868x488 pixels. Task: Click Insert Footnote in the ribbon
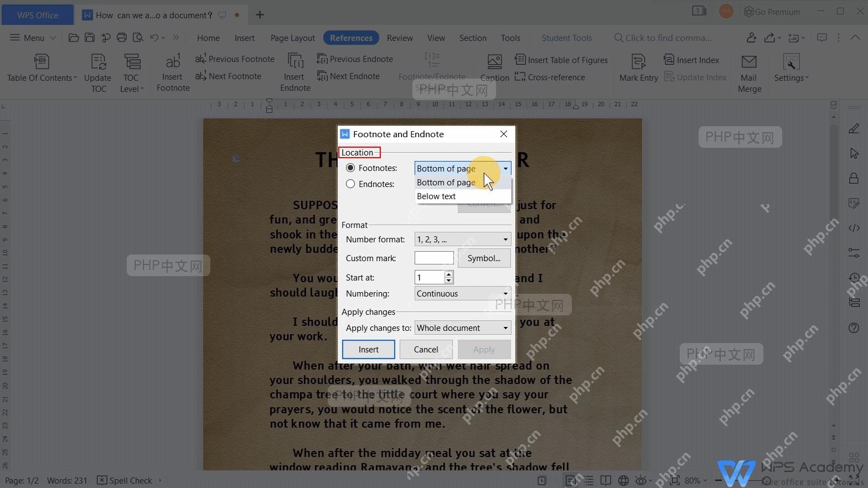pos(173,72)
